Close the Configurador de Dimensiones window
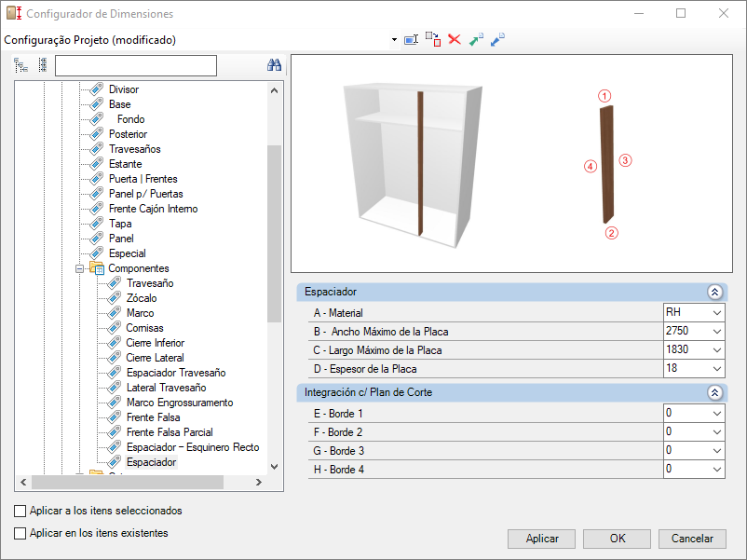The width and height of the screenshot is (747, 560). coord(723,13)
